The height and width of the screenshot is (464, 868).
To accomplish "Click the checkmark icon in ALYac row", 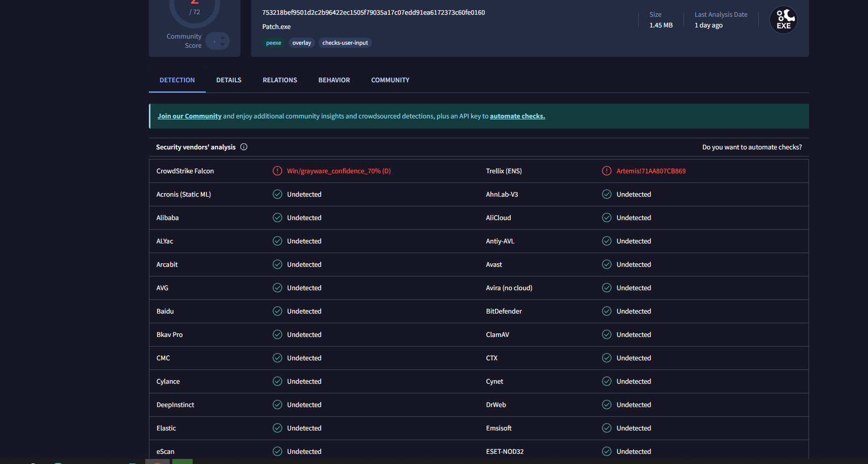I will [x=277, y=241].
